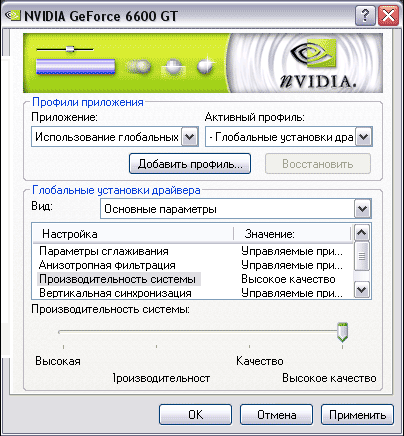Image resolution: width=404 pixels, height=436 pixels.
Task: Click the settings list scrollbar thumb
Action: tap(362, 256)
